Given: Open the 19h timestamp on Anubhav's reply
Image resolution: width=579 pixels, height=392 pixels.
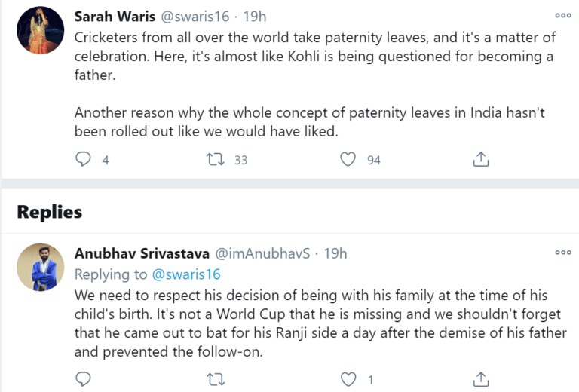Looking at the screenshot, I should pyautogui.click(x=335, y=253).
